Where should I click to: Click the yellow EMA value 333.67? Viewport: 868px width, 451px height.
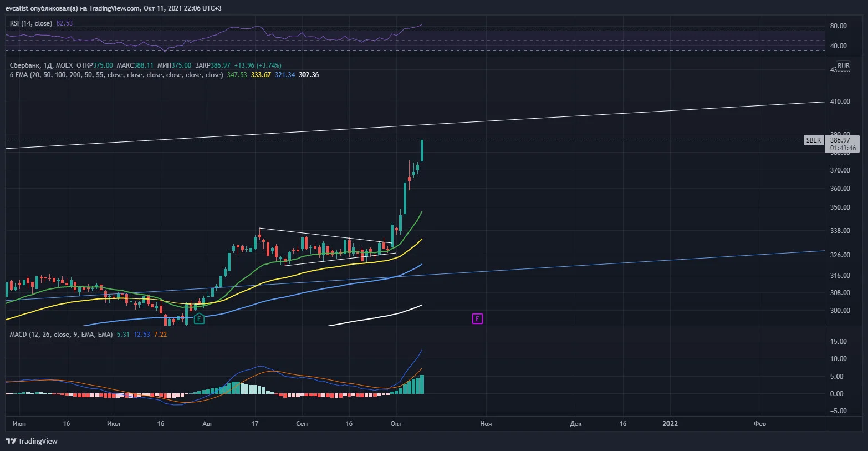261,75
